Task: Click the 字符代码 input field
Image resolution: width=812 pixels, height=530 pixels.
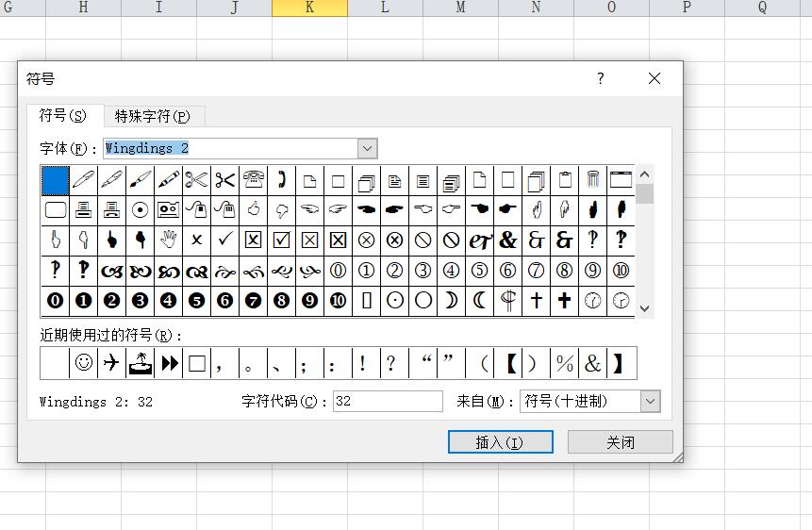Action: [x=387, y=401]
